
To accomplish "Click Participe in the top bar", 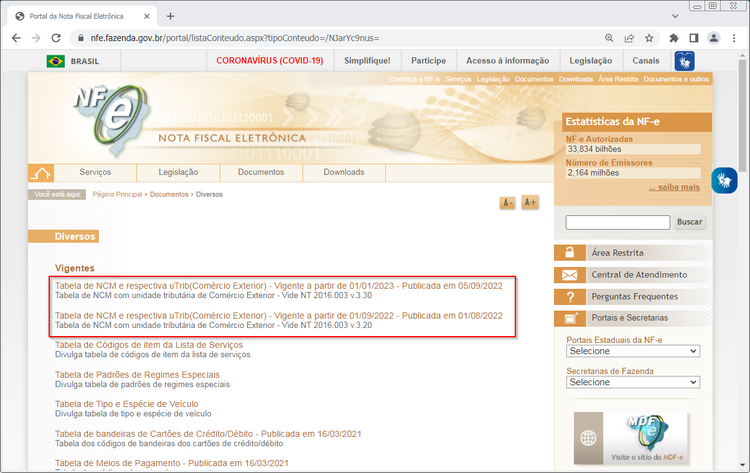I will point(429,61).
